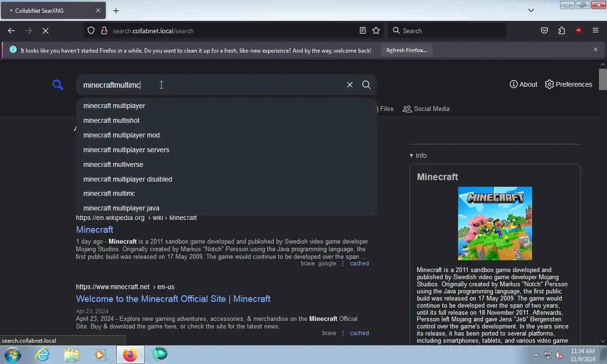The width and height of the screenshot is (607, 364).
Task: Open the teal round taskbar application
Action: coord(160,355)
